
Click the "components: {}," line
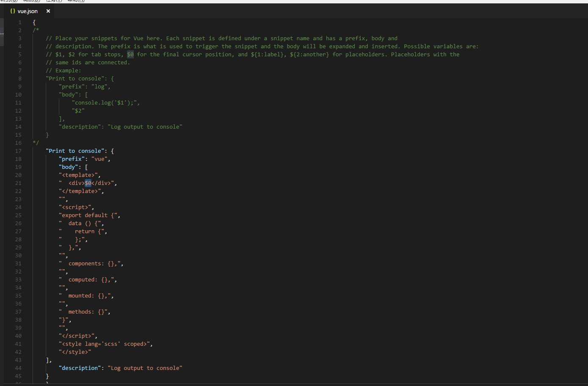click(91, 264)
